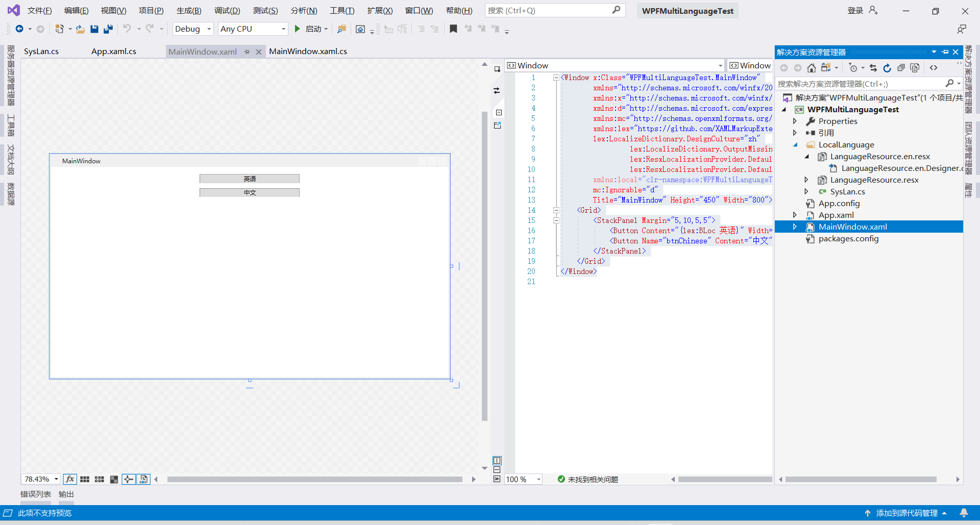The width and height of the screenshot is (980, 525).
Task: Open the 调试(D) menu
Action: [x=227, y=11]
